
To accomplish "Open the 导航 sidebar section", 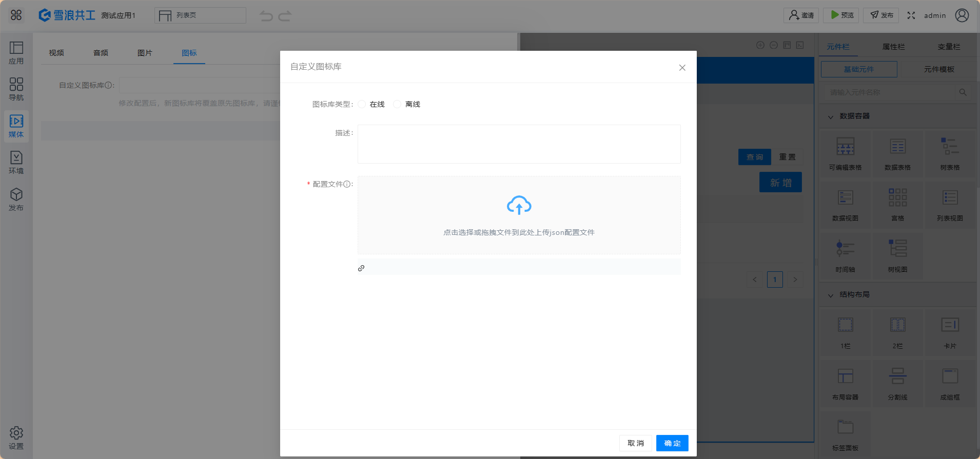I will tap(16, 90).
